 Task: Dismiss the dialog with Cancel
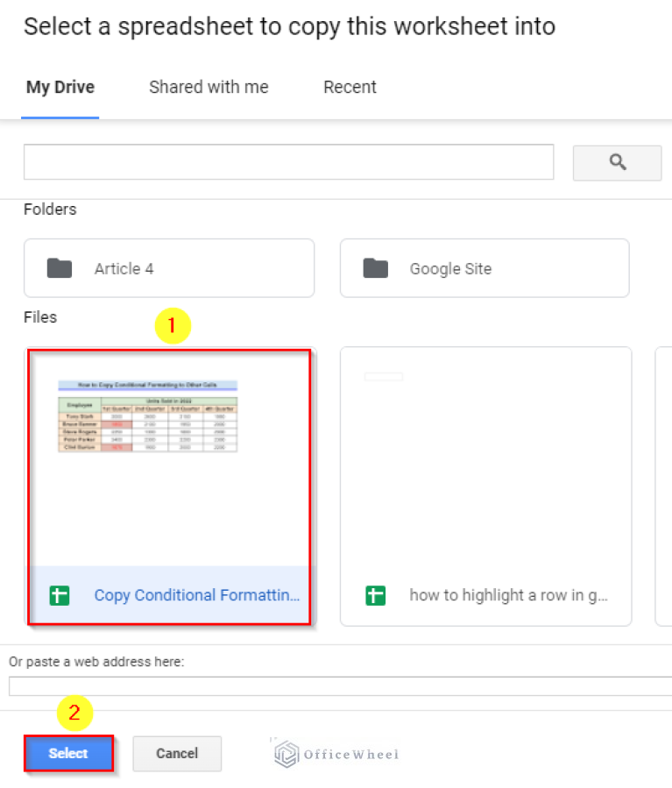tap(177, 754)
